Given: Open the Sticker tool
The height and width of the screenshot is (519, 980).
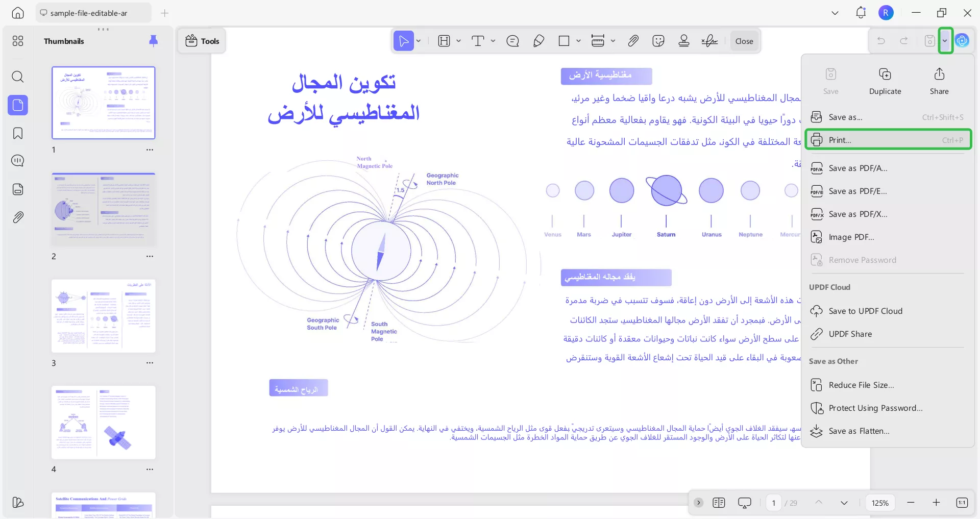Looking at the screenshot, I should [x=658, y=41].
